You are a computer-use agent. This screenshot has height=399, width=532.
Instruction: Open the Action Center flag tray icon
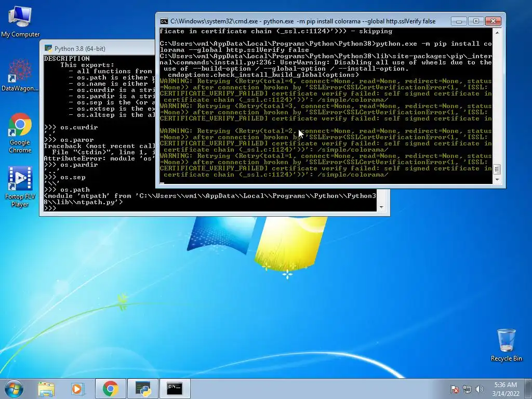(455, 389)
